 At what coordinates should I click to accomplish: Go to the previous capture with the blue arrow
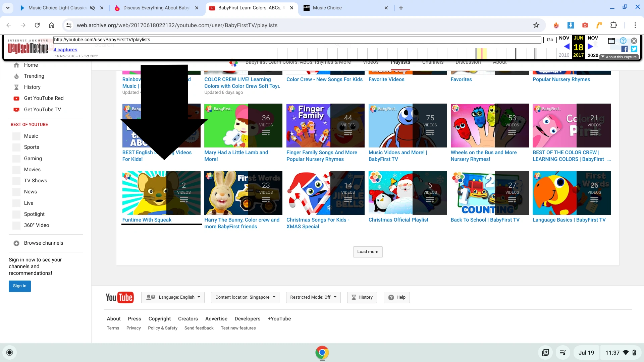567,47
